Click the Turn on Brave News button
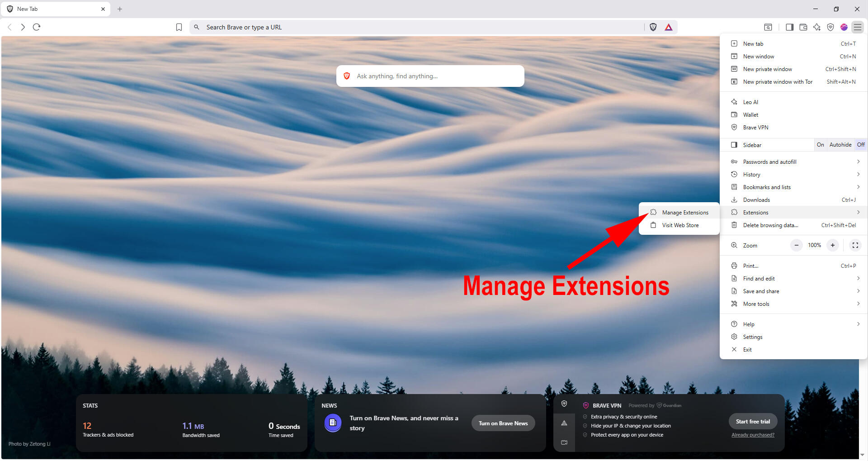Viewport: 868px width, 461px height. click(503, 423)
